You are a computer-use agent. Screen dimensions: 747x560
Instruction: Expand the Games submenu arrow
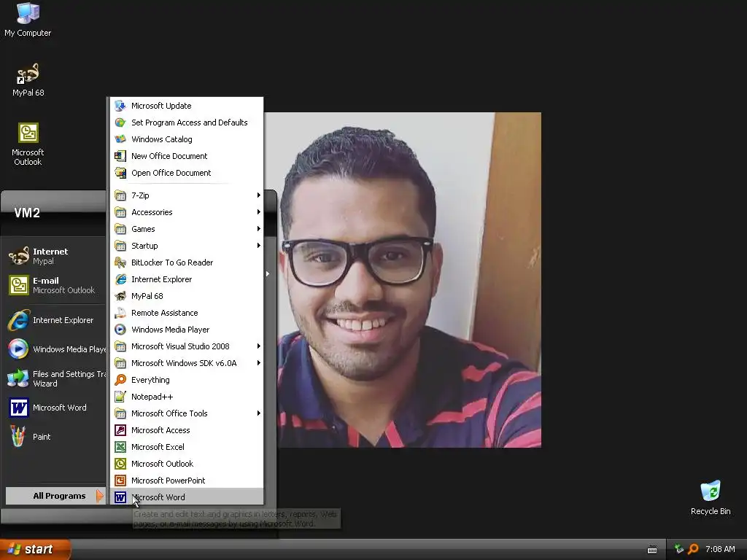pos(259,229)
